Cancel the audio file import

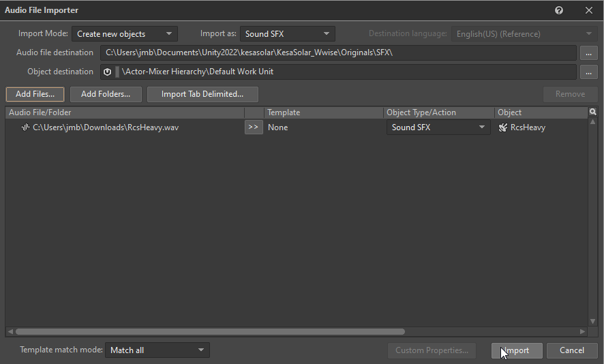(x=571, y=350)
